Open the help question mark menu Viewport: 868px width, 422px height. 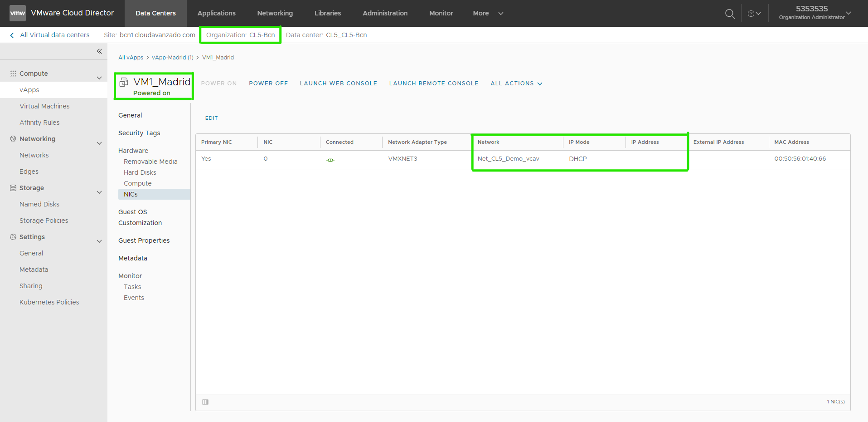(x=754, y=14)
